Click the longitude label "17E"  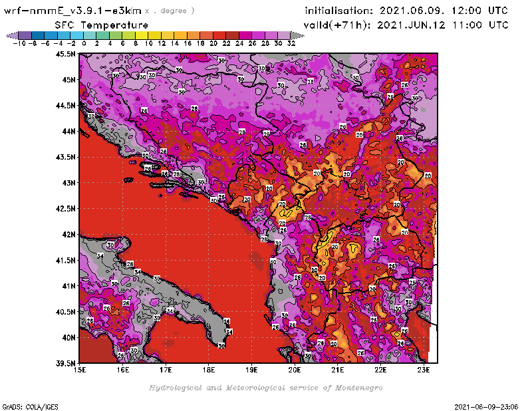pyautogui.click(x=166, y=370)
